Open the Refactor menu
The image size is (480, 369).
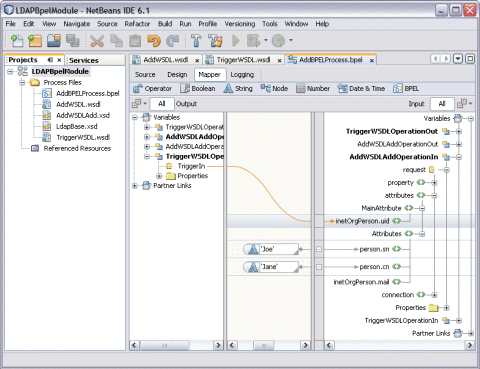[x=137, y=24]
